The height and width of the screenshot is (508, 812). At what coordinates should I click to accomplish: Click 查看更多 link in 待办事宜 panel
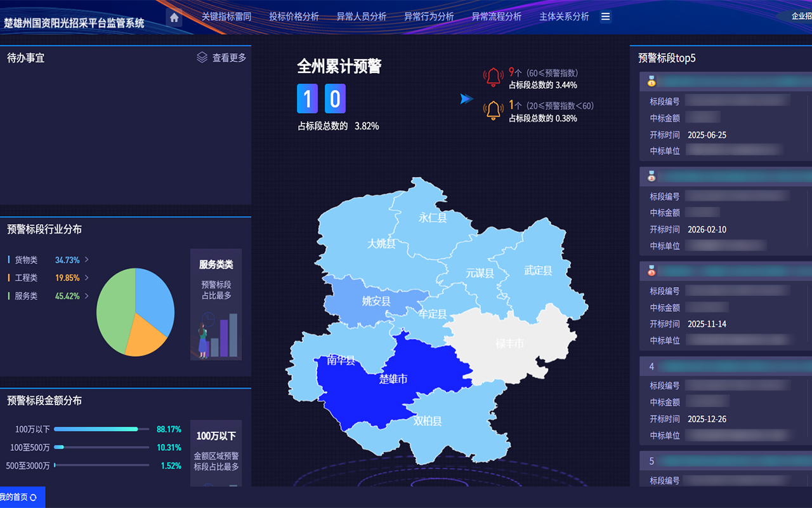tap(229, 58)
